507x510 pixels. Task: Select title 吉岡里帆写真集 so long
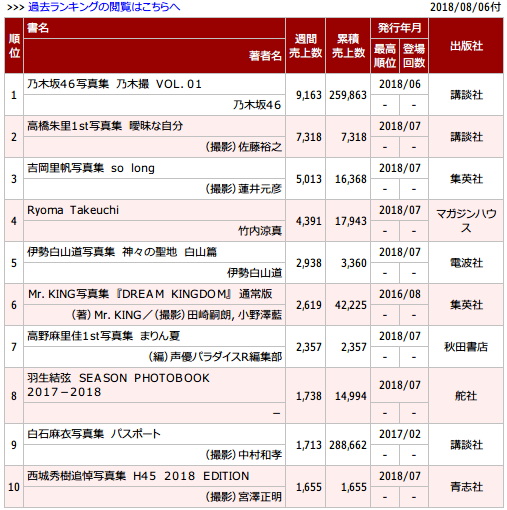point(91,168)
